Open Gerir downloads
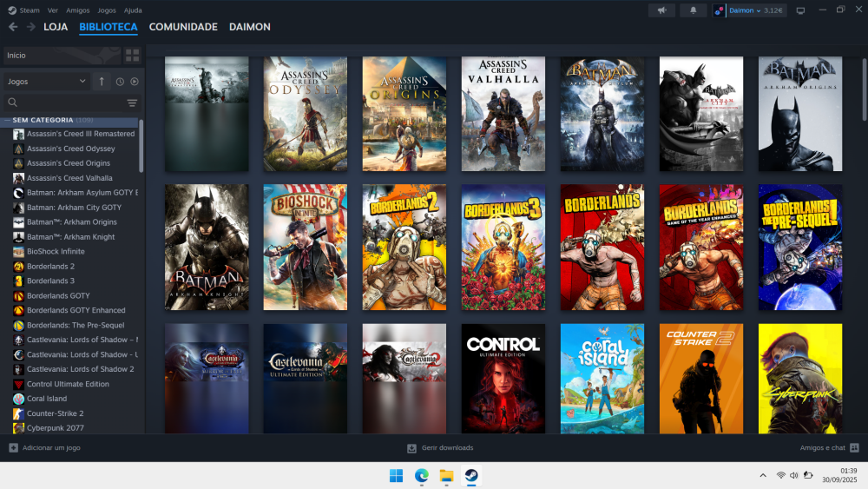 441,447
